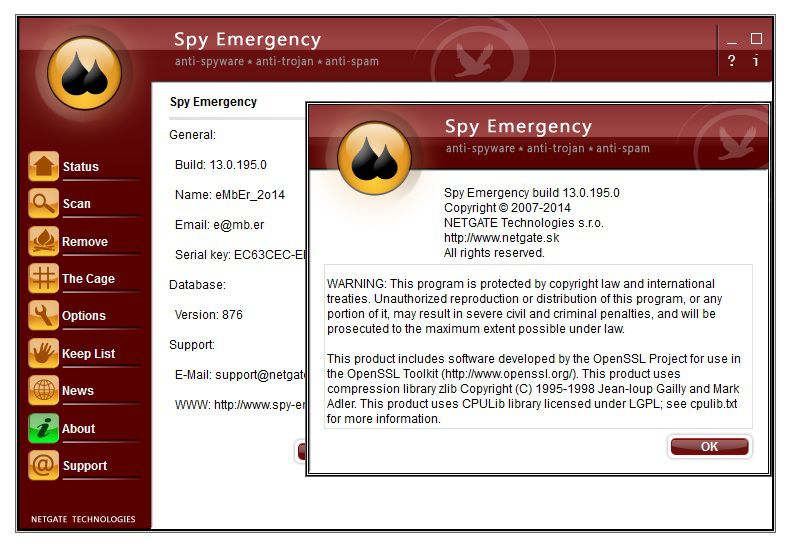The height and width of the screenshot is (546, 790).
Task: Click the 'NETGATE Technologies s.r.o.' line
Action: (523, 223)
